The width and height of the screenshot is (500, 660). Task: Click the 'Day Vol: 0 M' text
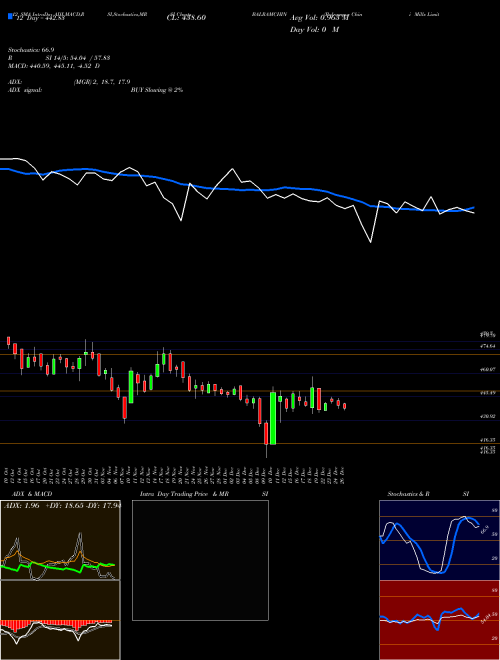[x=314, y=30]
